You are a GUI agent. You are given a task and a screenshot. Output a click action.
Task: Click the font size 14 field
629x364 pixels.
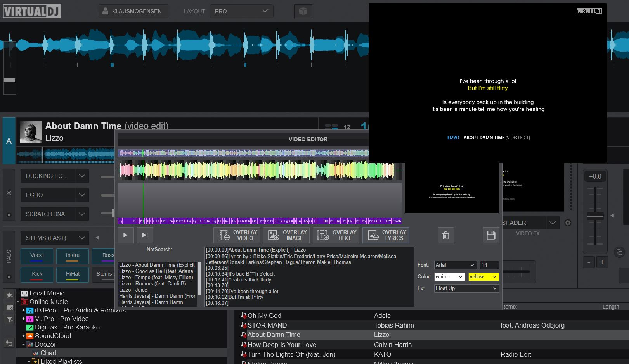coord(489,265)
